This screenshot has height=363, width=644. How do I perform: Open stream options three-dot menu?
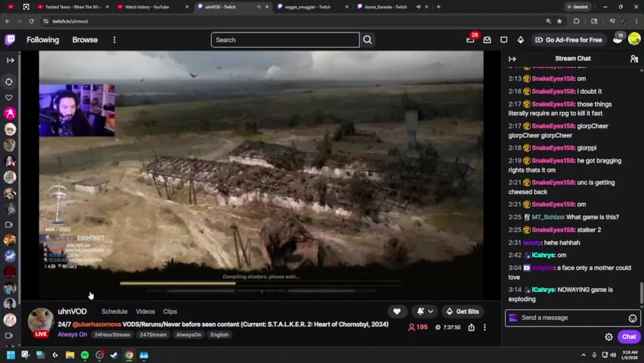click(485, 327)
